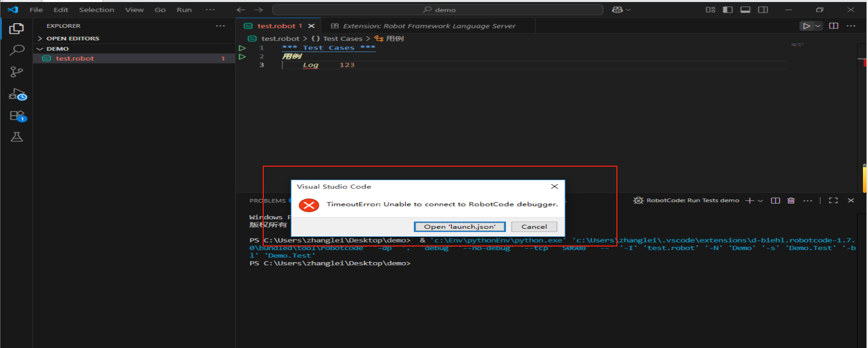Open the File menu
Image resolution: width=868 pixels, height=348 pixels.
[x=36, y=10]
